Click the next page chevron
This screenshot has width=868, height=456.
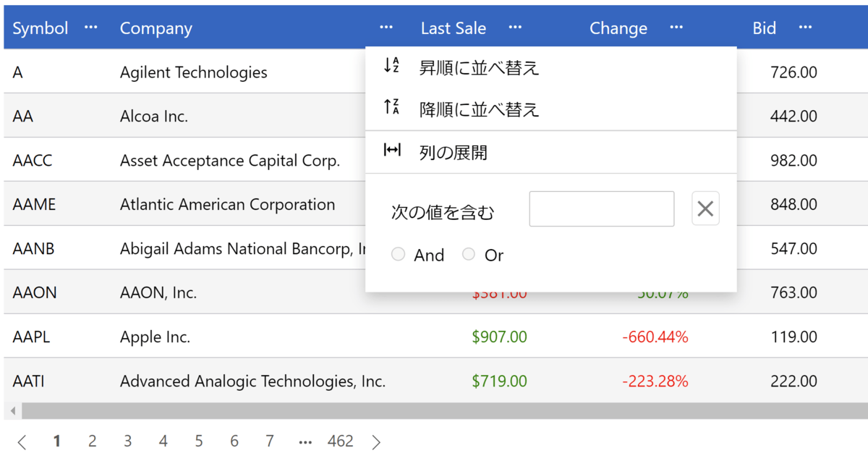376,441
